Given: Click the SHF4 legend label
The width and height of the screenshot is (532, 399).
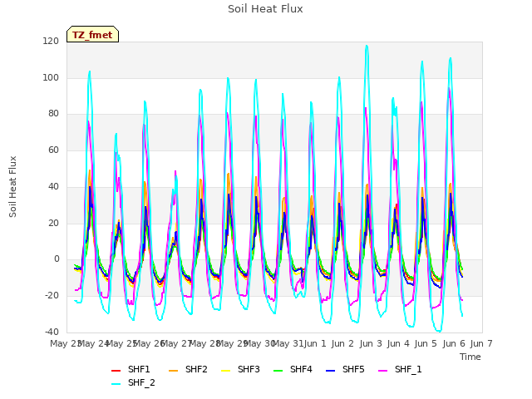Looking at the screenshot, I should coord(301,369).
